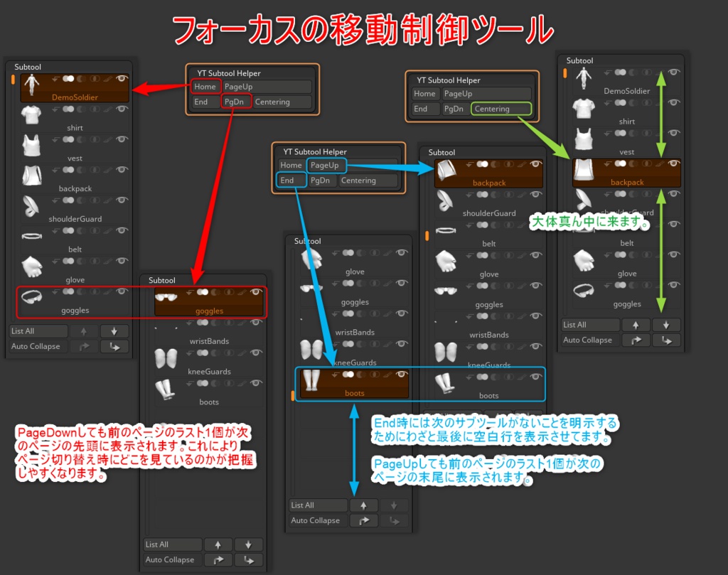Enable Centering in YT Subtool Helper
Screen dimensions: 728x575
click(501, 108)
